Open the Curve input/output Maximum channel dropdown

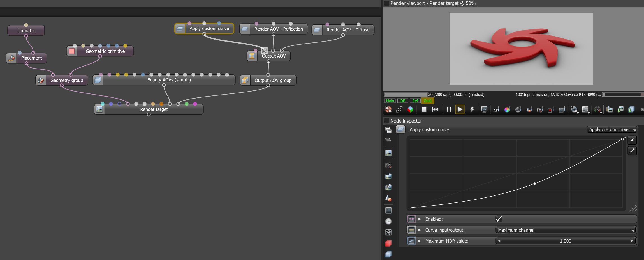pyautogui.click(x=566, y=230)
